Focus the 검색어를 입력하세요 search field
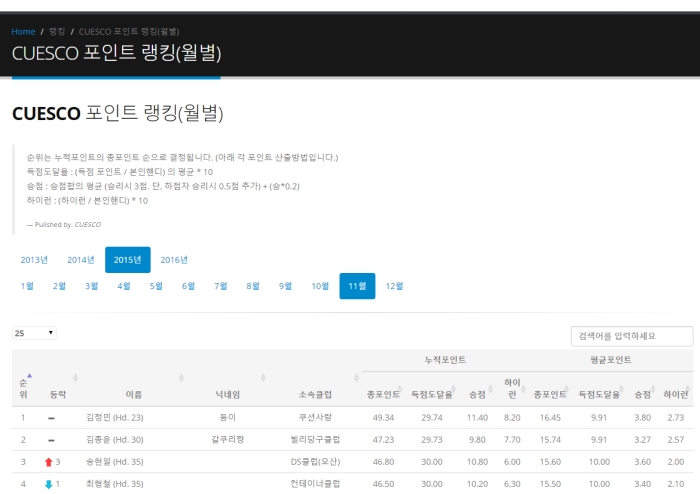 pos(632,336)
